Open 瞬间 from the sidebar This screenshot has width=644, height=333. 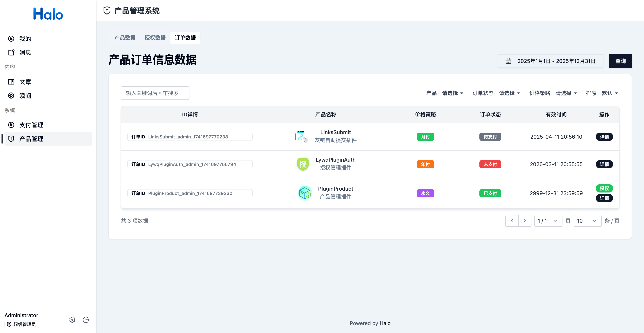[25, 95]
